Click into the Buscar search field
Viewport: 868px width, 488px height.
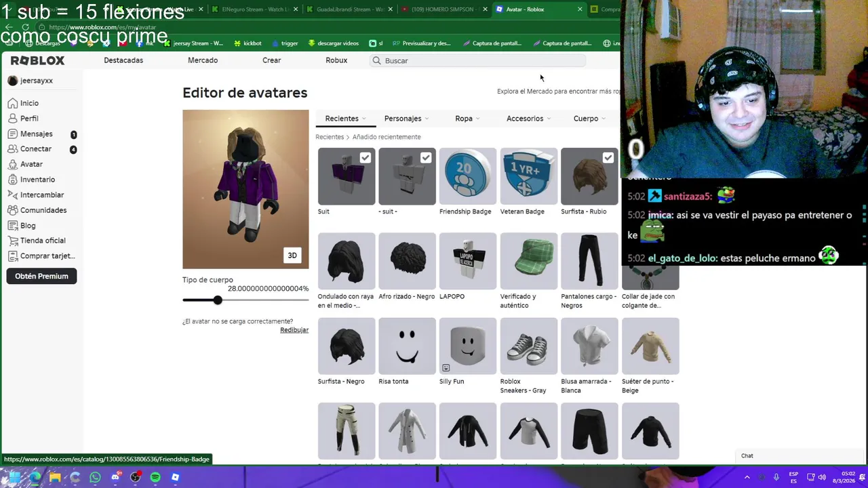click(478, 60)
